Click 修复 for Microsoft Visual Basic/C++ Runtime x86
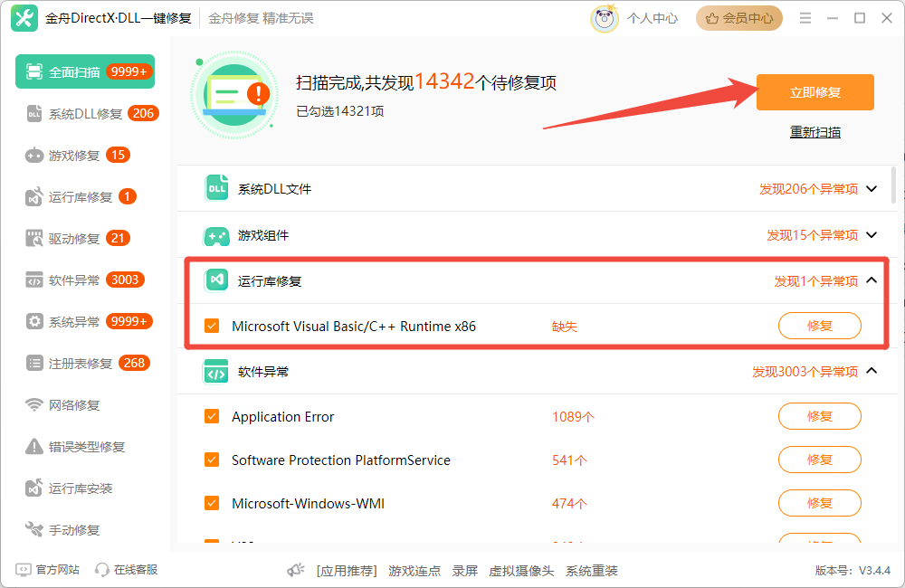Screen dimensions: 905x588 (x=820, y=326)
